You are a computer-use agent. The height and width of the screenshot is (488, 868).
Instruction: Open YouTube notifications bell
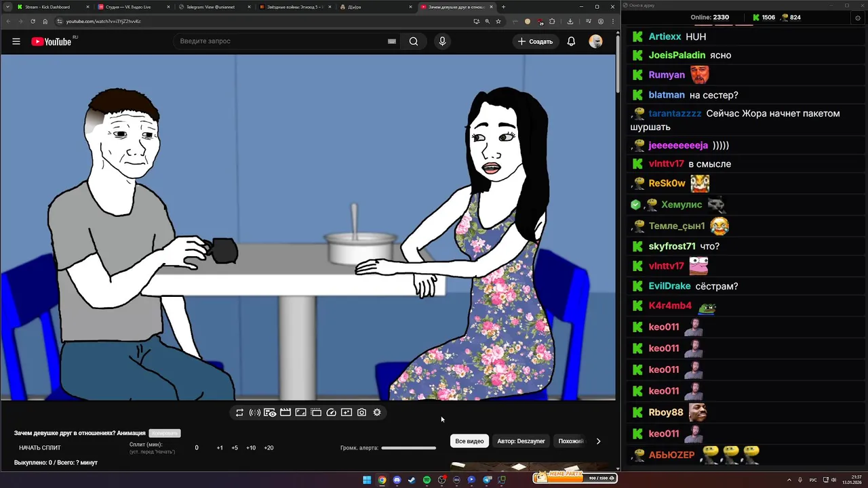571,41
